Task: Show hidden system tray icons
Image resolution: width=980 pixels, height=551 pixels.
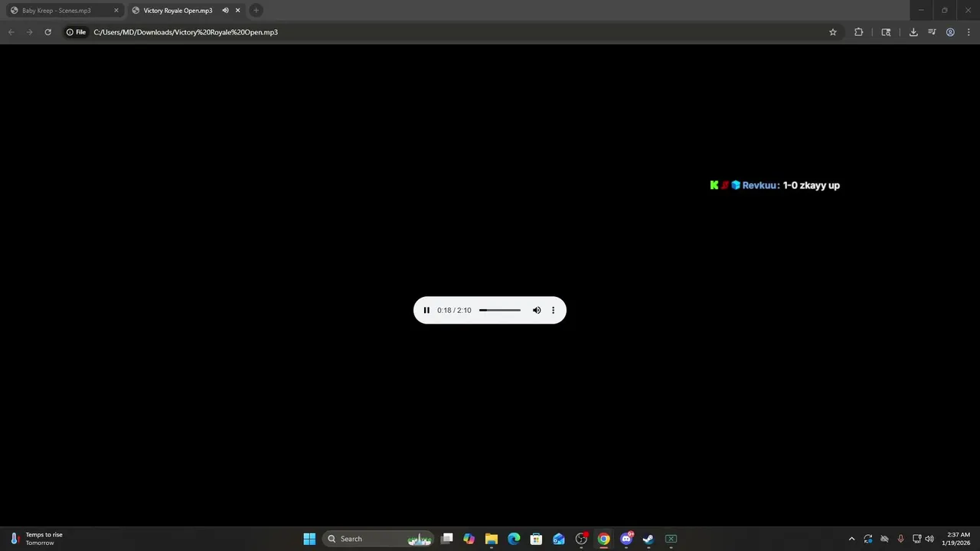Action: [x=851, y=539]
